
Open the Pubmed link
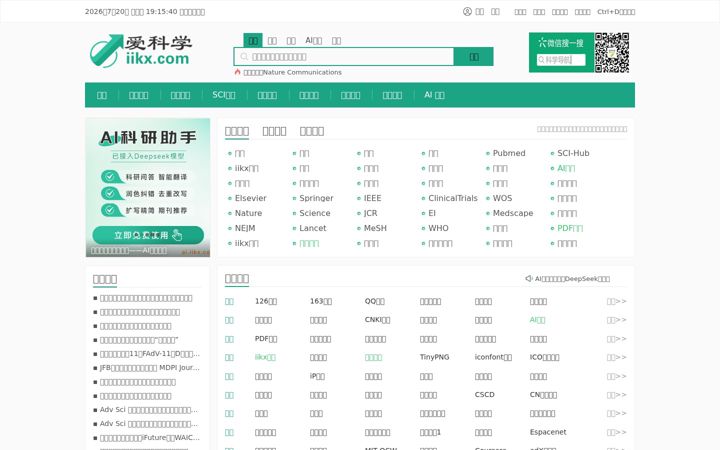509,153
